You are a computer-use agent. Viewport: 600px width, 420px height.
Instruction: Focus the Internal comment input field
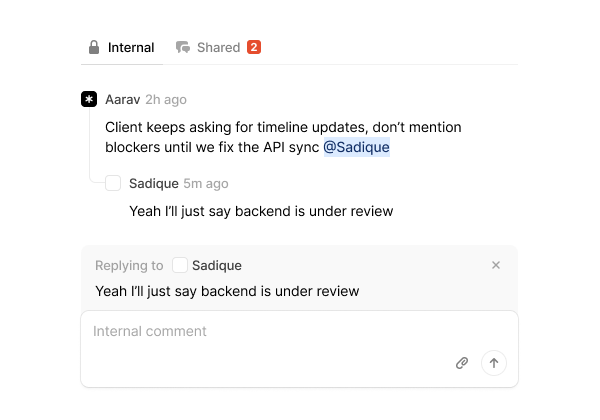coord(270,331)
